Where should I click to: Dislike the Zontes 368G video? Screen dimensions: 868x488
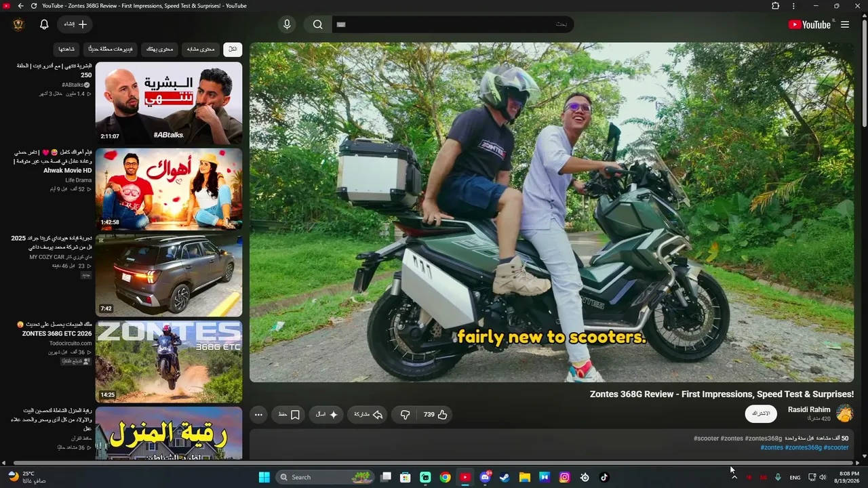(x=405, y=415)
